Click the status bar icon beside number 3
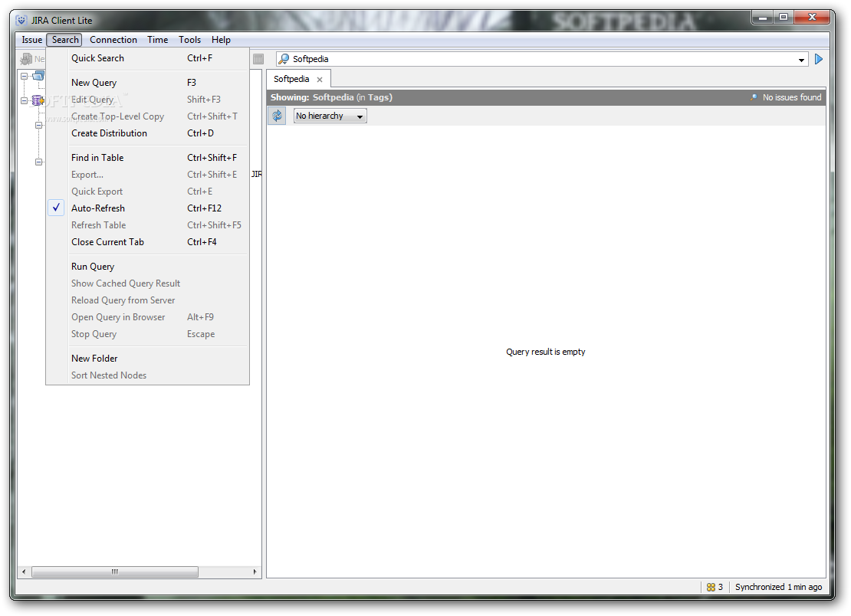Screen dimensions: 851x616 (x=711, y=587)
